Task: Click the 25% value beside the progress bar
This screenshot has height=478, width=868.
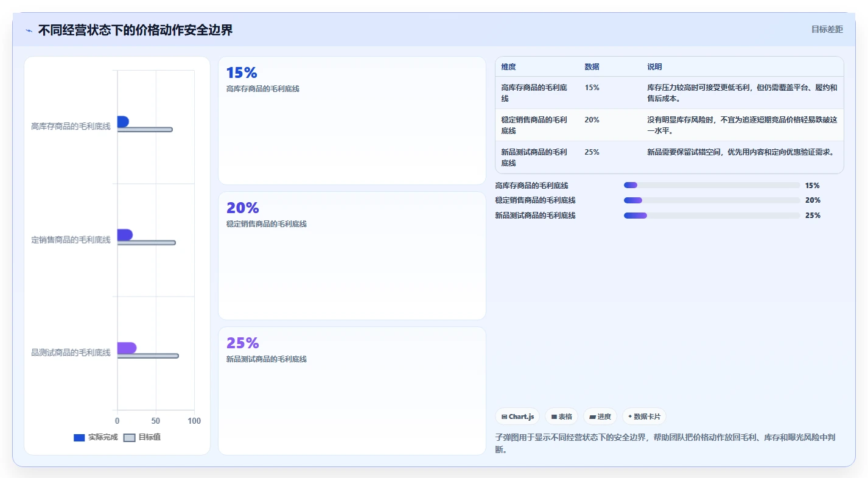Action: tap(812, 216)
